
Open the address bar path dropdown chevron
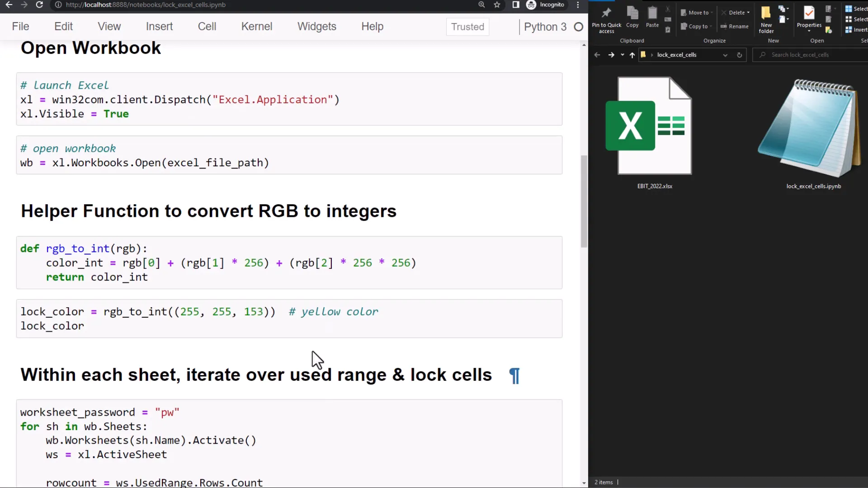tap(726, 55)
